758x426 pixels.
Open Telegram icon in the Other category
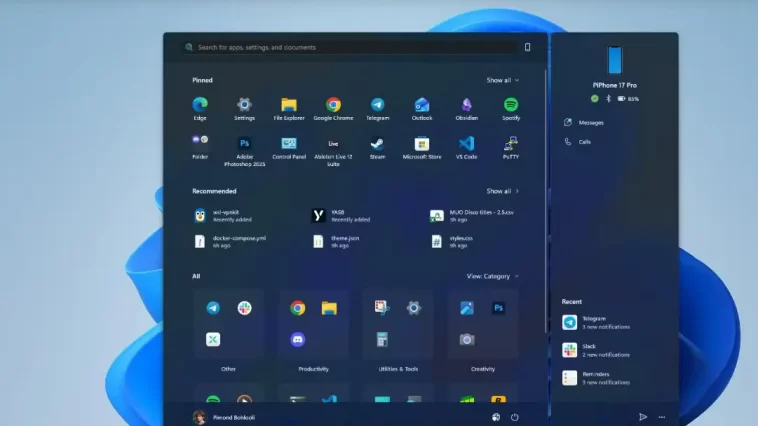(x=213, y=308)
